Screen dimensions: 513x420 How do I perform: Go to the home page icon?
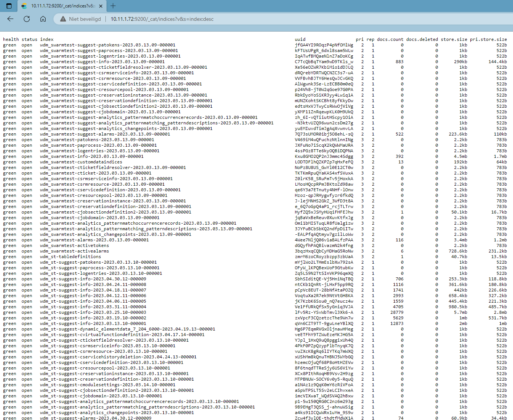click(43, 19)
